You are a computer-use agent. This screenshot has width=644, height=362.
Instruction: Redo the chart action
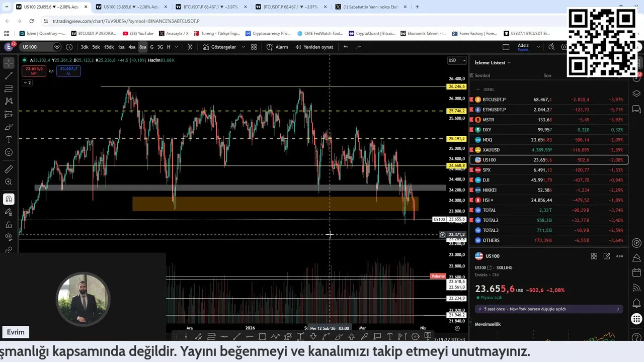click(x=359, y=47)
